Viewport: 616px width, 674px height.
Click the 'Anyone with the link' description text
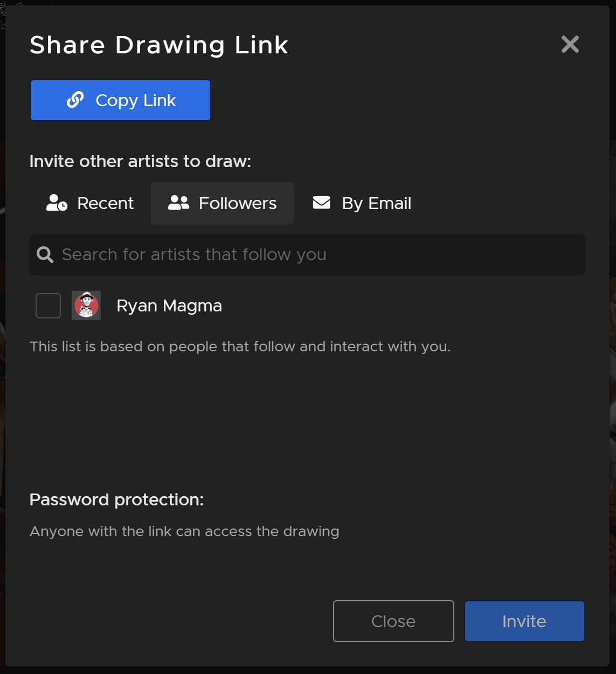184,531
